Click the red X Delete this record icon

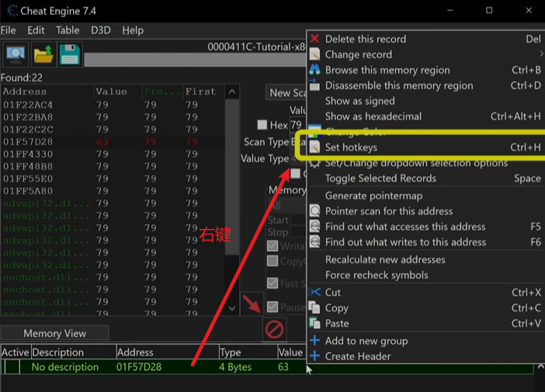[x=314, y=39]
